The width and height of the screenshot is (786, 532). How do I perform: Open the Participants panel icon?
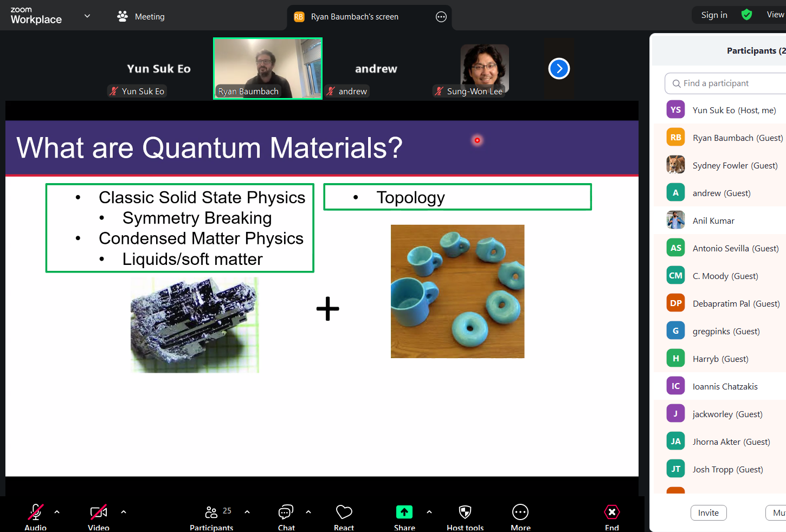tap(211, 512)
